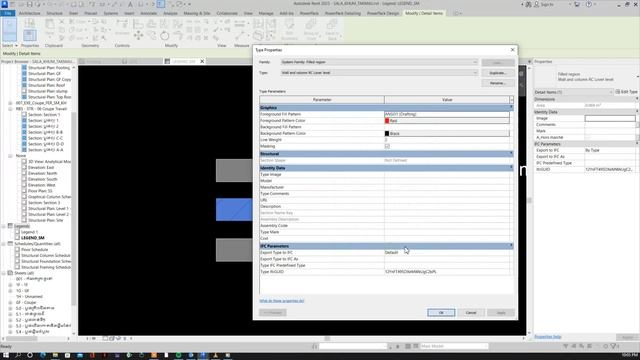Select LEGEND_SM in Project Browser
Viewport: 640px width, 360px height.
33,238
